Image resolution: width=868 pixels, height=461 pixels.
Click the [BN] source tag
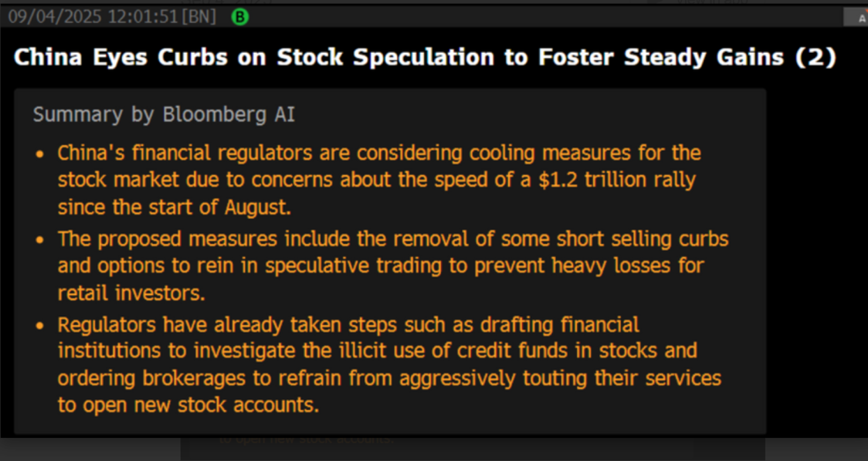tap(199, 17)
